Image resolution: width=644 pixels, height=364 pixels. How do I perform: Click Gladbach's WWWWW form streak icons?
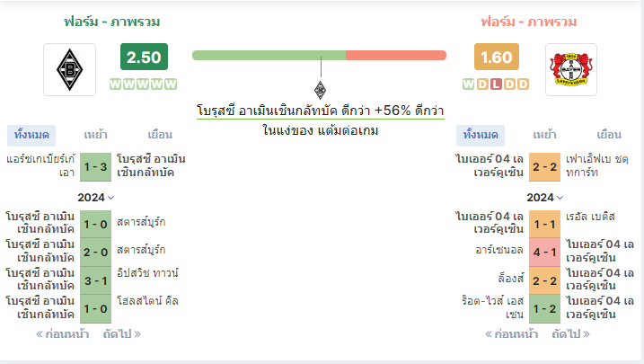click(x=143, y=84)
